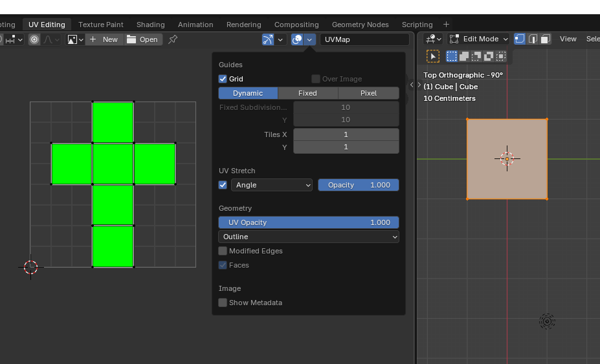This screenshot has height=364, width=600.
Task: Enable the Modified Edges checkbox
Action: (223, 251)
